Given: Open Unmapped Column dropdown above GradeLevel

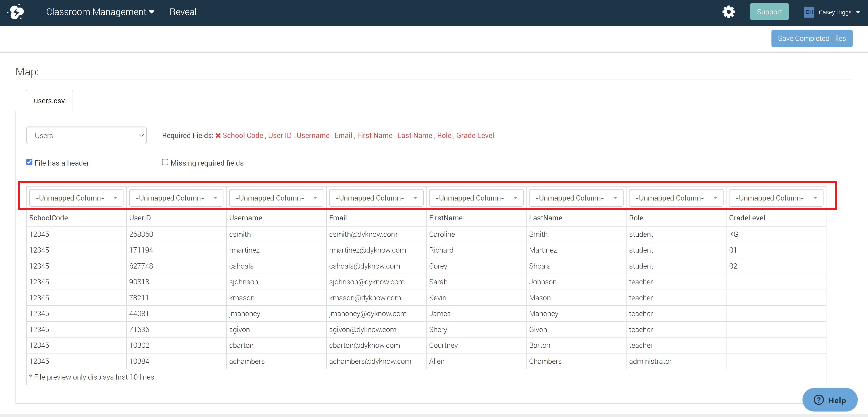Looking at the screenshot, I should point(776,198).
